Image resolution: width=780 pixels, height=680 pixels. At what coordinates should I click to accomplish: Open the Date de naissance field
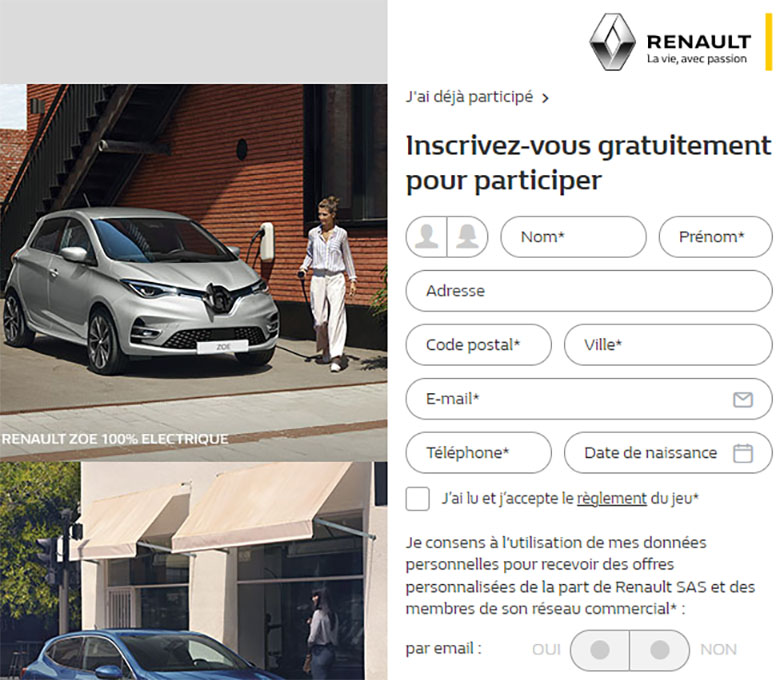point(668,453)
